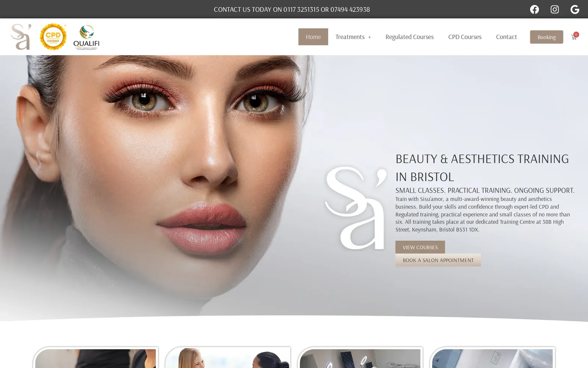
Task: Click the paragraph starting 'Train with Sisu'amor'
Action: (483, 214)
